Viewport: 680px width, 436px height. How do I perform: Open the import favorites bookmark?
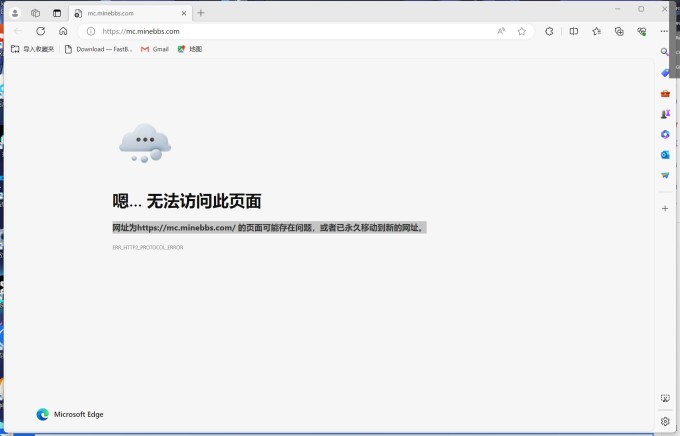[33, 49]
